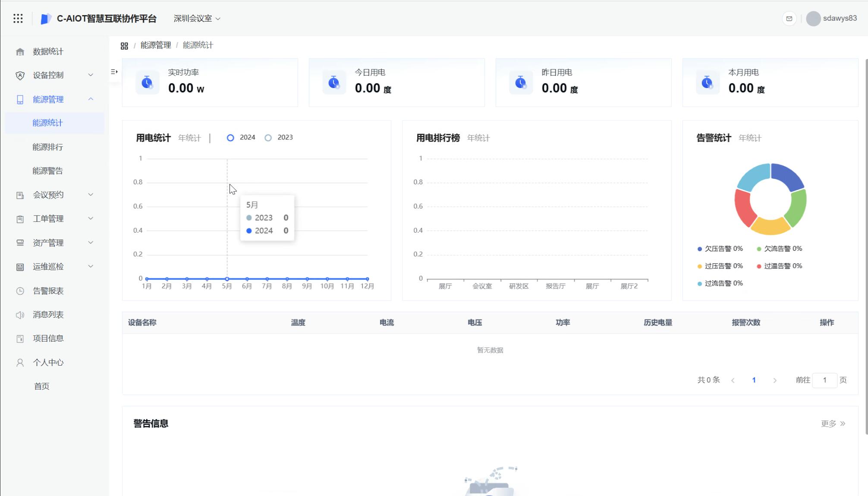Select page 1 in pagination
Viewport: 868px width, 496px height.
[754, 380]
